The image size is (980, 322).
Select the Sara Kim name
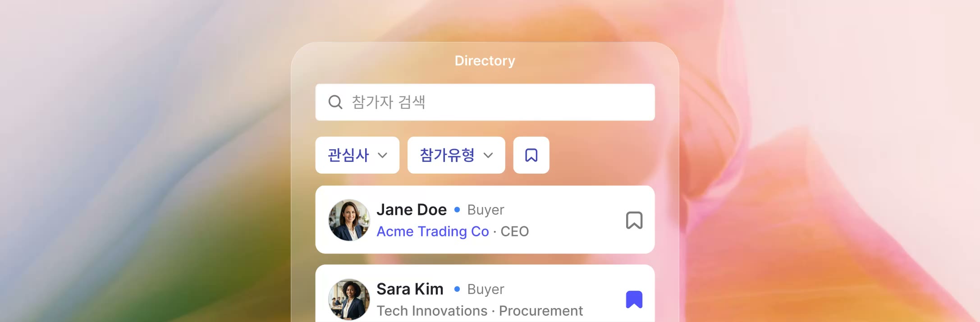point(410,289)
